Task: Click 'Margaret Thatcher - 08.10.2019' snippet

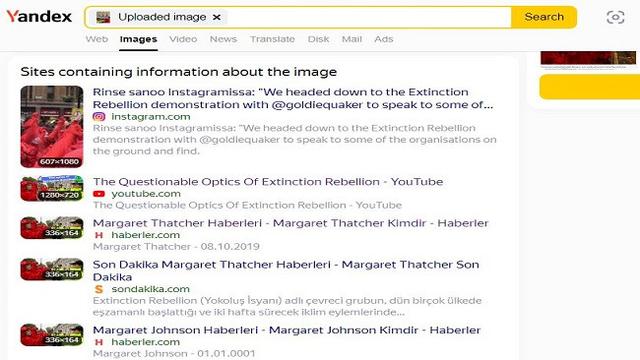Action: tap(176, 247)
